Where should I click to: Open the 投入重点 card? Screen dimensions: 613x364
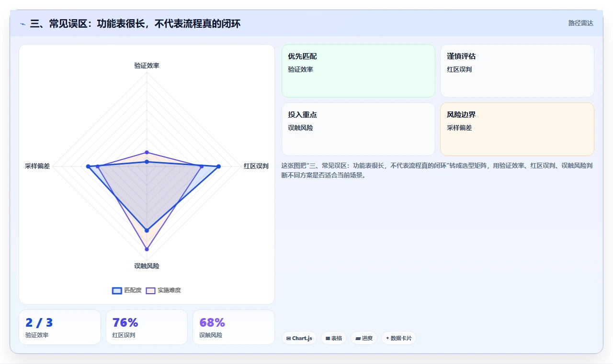click(358, 129)
